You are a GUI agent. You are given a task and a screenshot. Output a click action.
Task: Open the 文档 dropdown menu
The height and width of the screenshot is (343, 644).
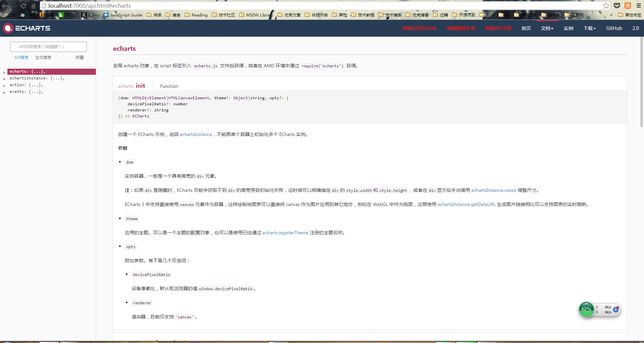click(x=547, y=28)
